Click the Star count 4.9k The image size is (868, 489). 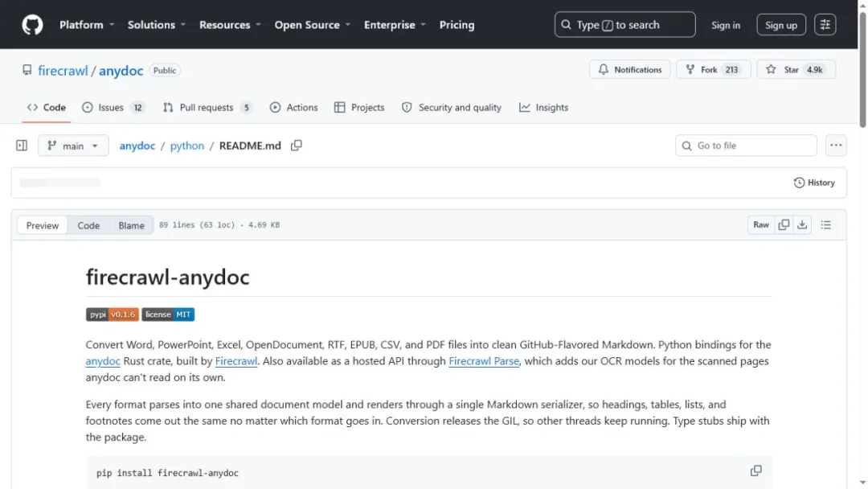pos(814,70)
